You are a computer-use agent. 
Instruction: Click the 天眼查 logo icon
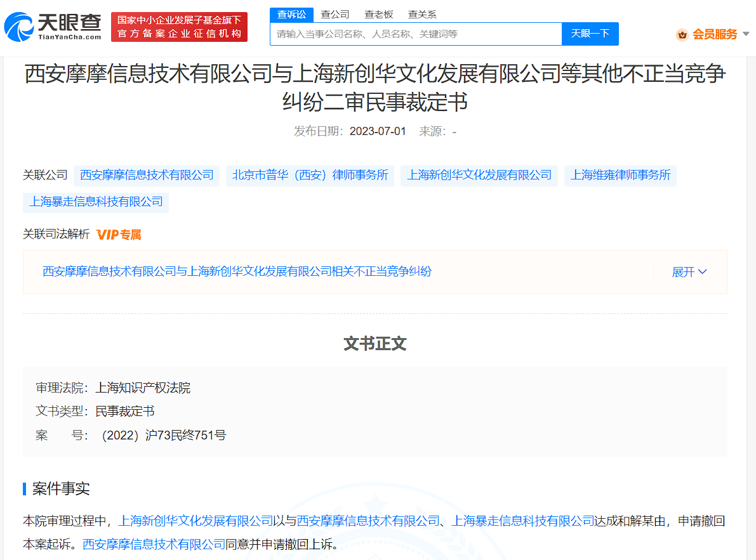pyautogui.click(x=20, y=26)
